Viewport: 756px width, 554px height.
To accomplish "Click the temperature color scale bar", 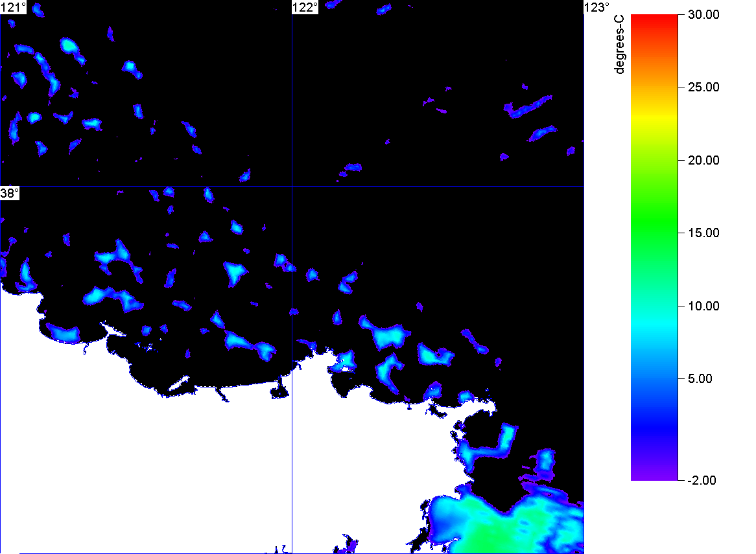I will (654, 248).
